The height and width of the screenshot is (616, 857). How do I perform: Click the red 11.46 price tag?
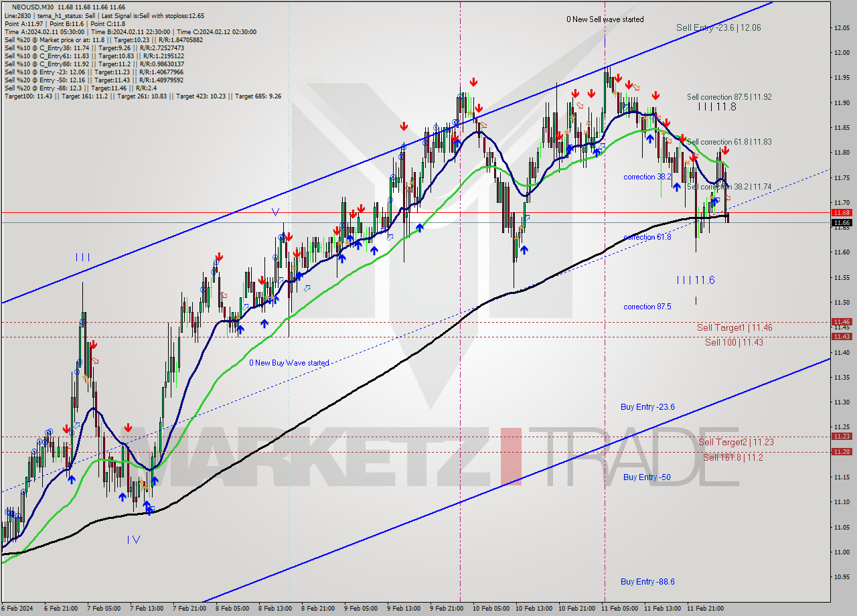tap(842, 321)
